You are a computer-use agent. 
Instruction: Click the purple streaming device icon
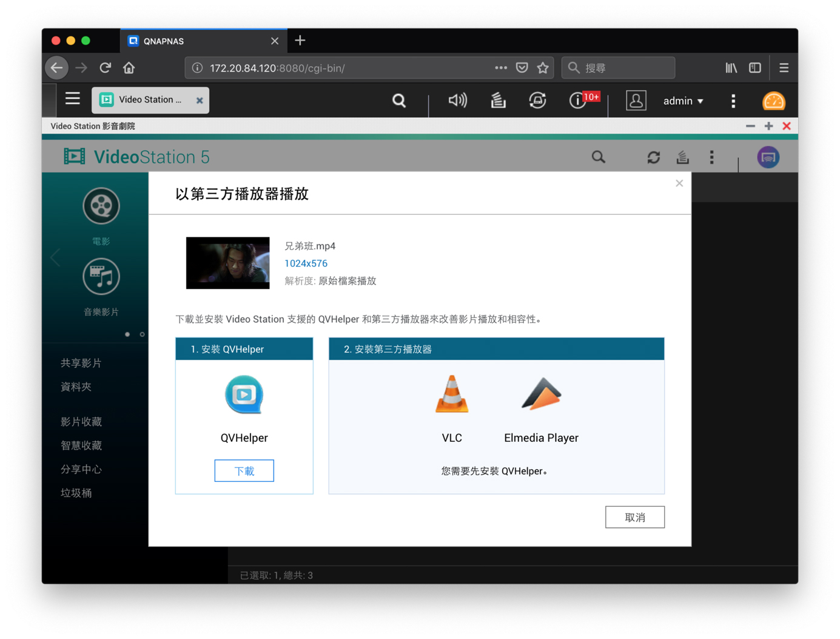coord(768,157)
